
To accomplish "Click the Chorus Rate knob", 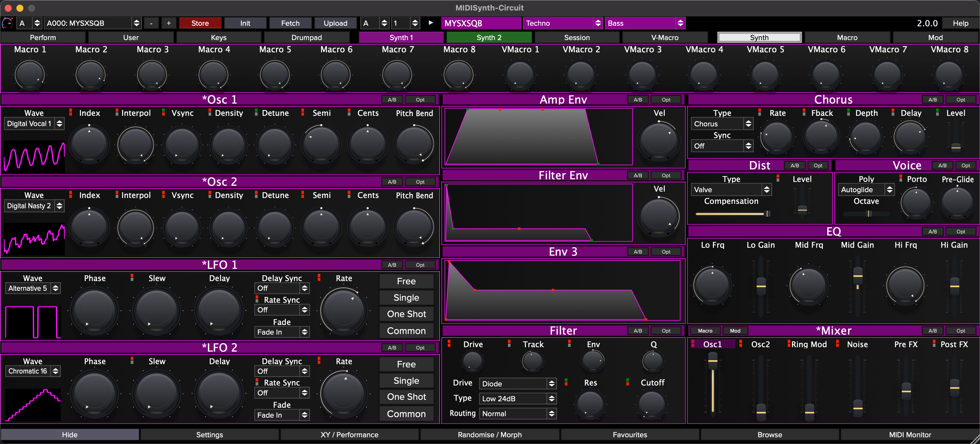I will tap(777, 137).
